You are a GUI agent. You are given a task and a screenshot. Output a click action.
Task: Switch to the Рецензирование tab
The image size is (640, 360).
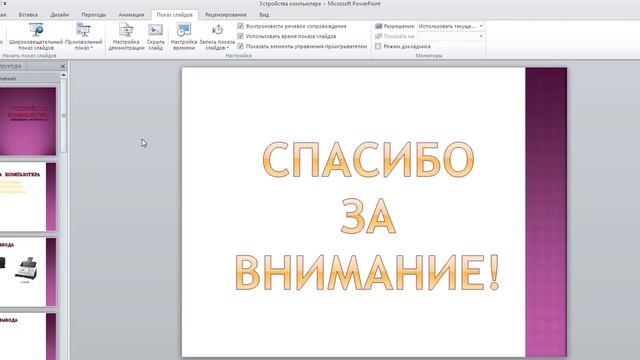click(x=226, y=15)
